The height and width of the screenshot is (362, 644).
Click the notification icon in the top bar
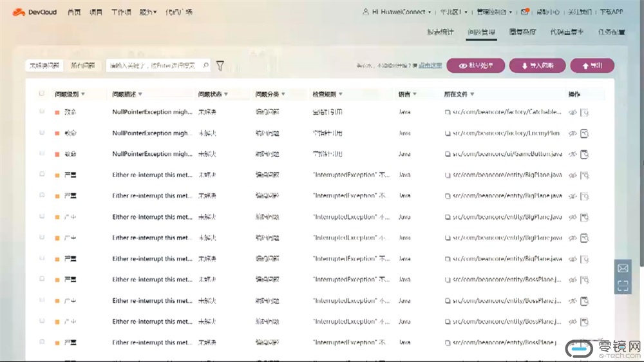click(526, 12)
